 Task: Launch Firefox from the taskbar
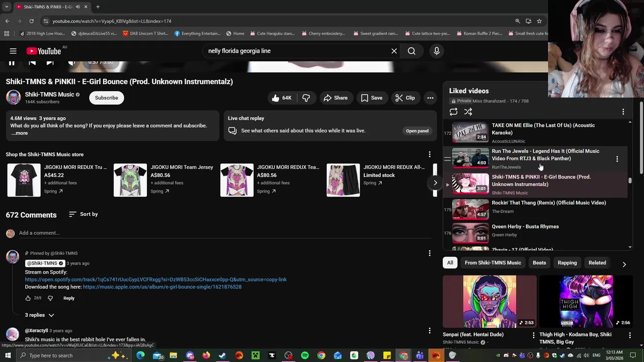(x=206, y=355)
